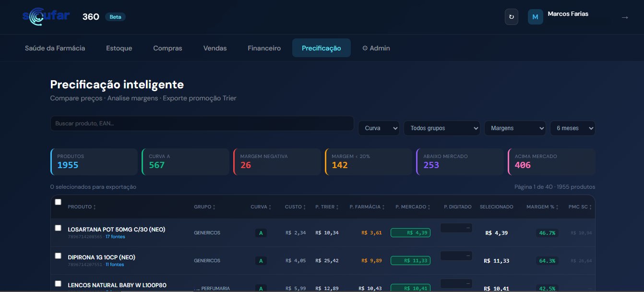Image resolution: width=644 pixels, height=292 pixels.
Task: Click sort arrows on Produto column
Action: point(95,207)
